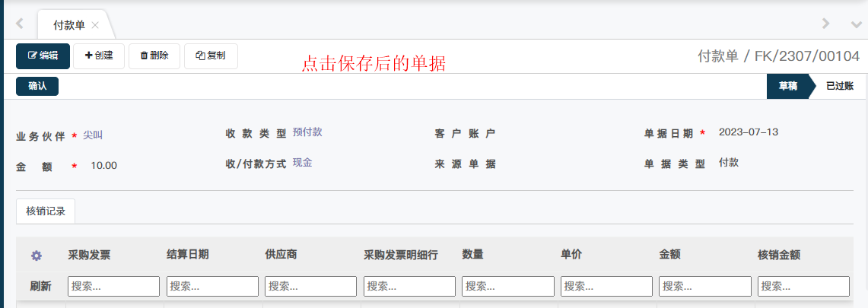Image resolution: width=868 pixels, height=308 pixels.
Task: Open the 付款单 document tab
Action: point(68,25)
